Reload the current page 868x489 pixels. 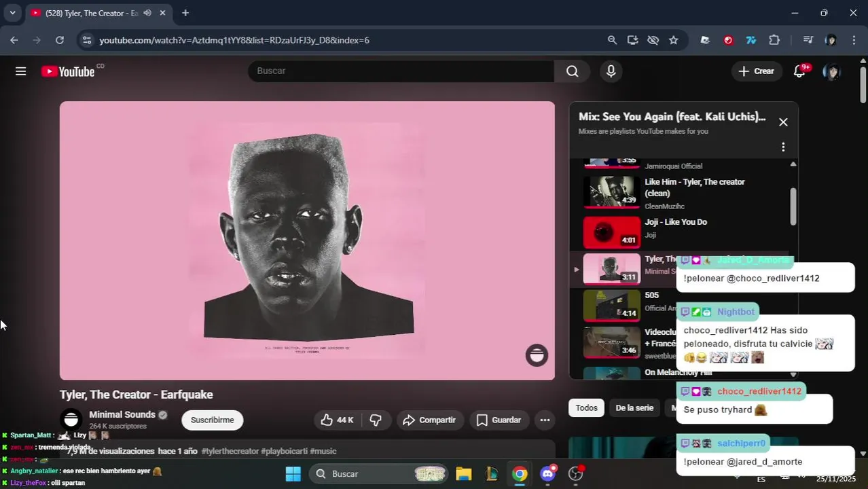(x=60, y=40)
